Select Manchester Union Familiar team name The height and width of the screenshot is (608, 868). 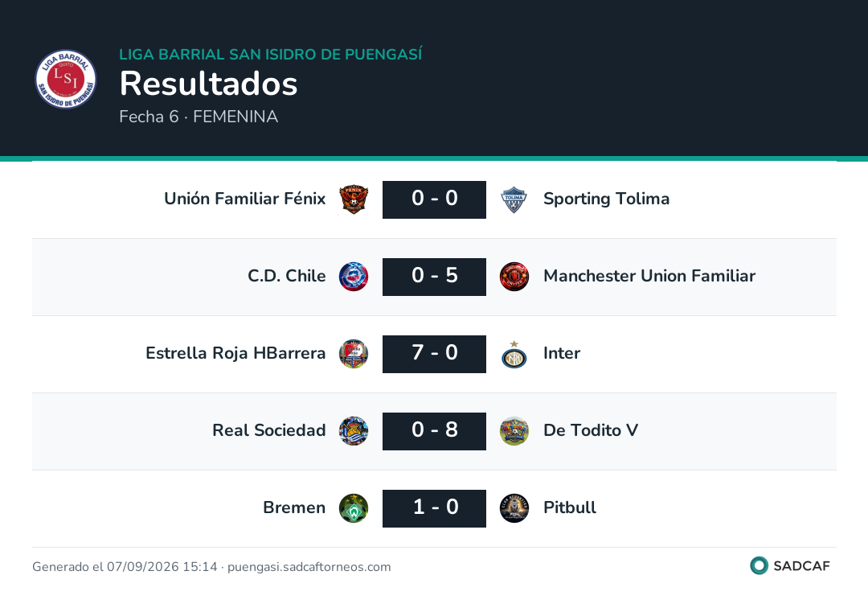click(649, 276)
